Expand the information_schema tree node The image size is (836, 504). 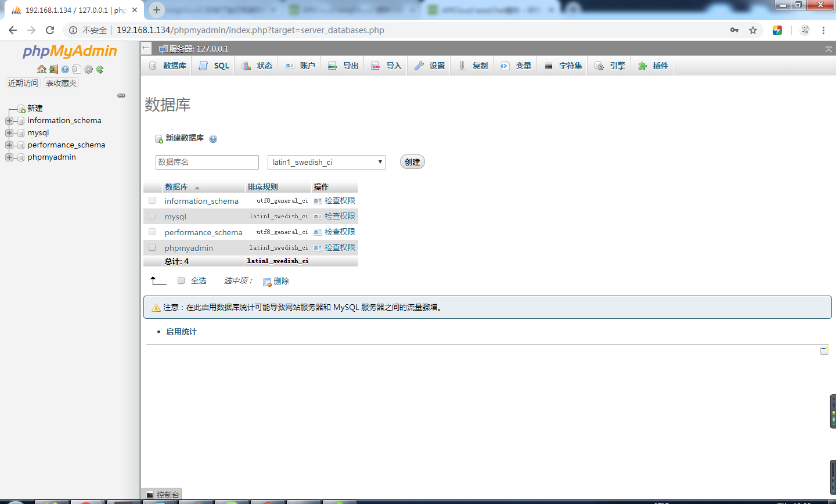coord(9,121)
